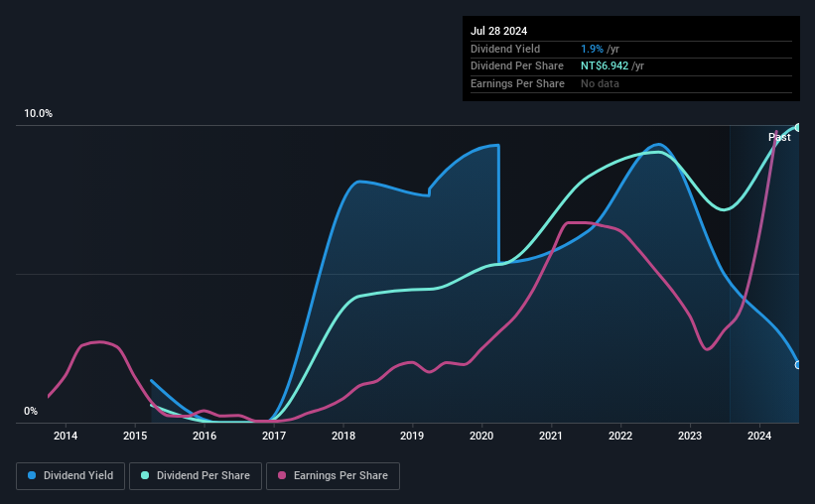
Task: Click the Past region label
Action: pos(779,137)
